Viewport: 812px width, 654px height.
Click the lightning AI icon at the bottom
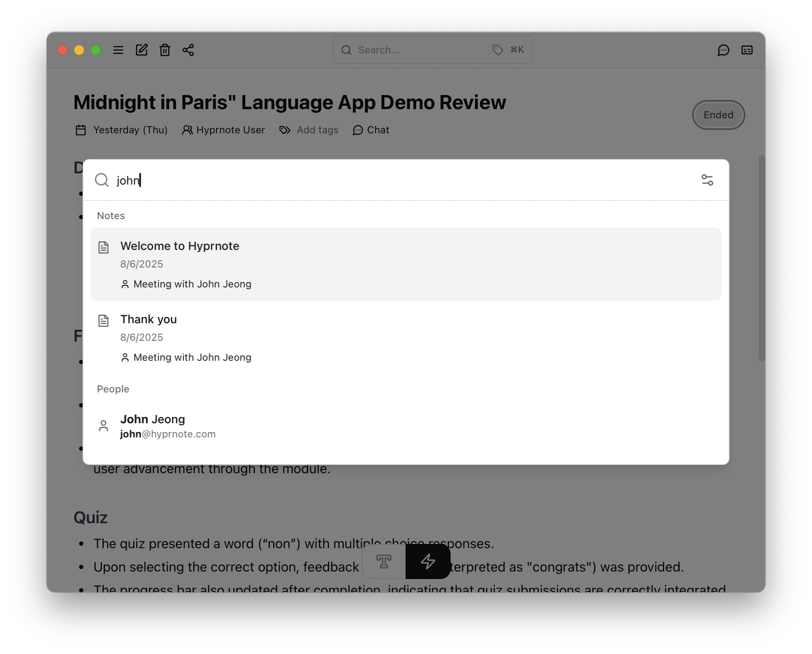[x=428, y=562]
